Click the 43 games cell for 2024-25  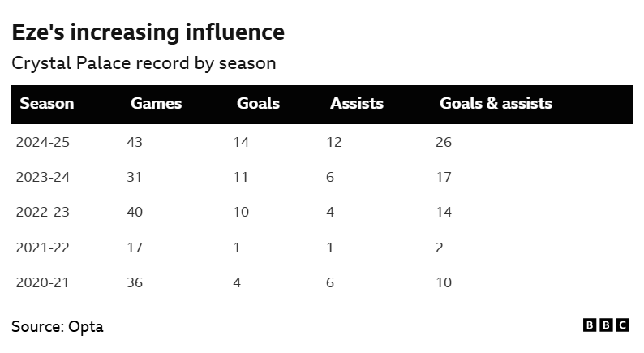135,142
